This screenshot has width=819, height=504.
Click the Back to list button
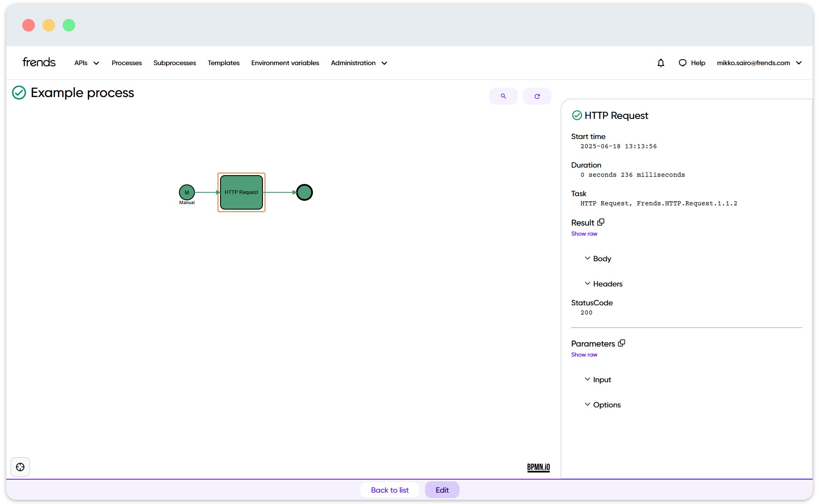click(x=389, y=490)
